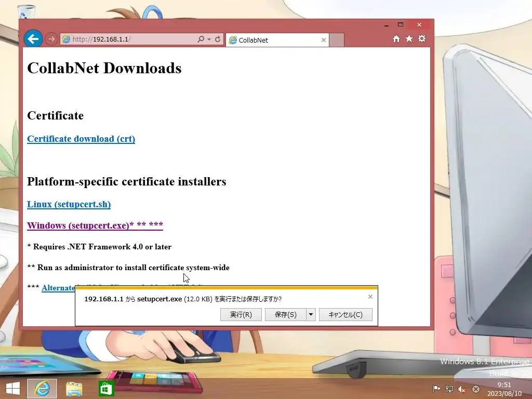Open the Windows Start button
Image resolution: width=532 pixels, height=399 pixels.
tap(13, 389)
